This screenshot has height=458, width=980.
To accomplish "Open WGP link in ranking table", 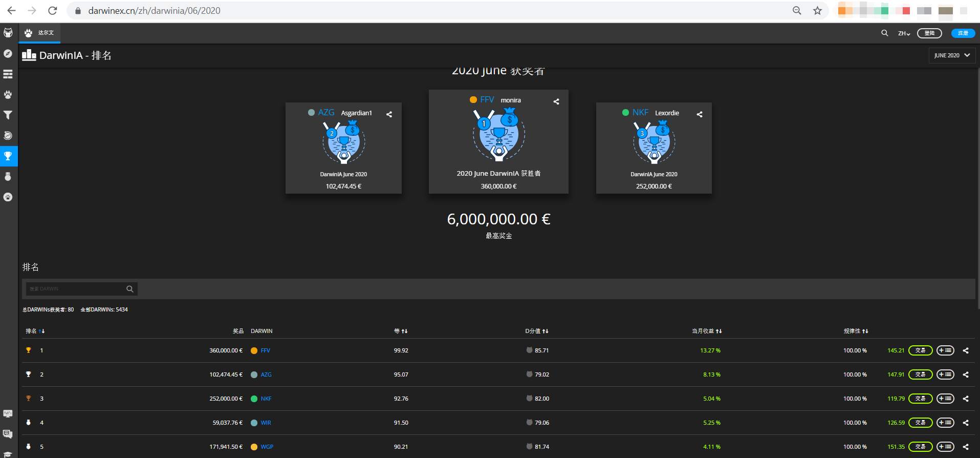I will click(267, 447).
